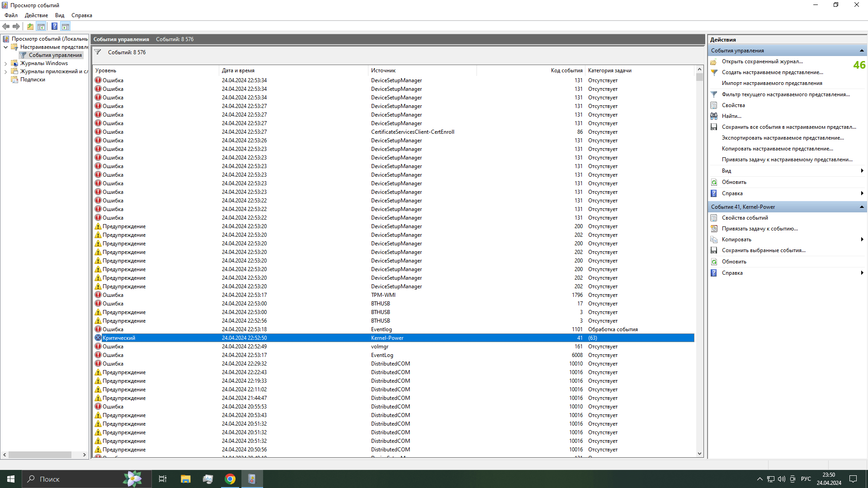868x488 pixels.
Task: Click Найти... action in Actions pane
Action: point(731,116)
